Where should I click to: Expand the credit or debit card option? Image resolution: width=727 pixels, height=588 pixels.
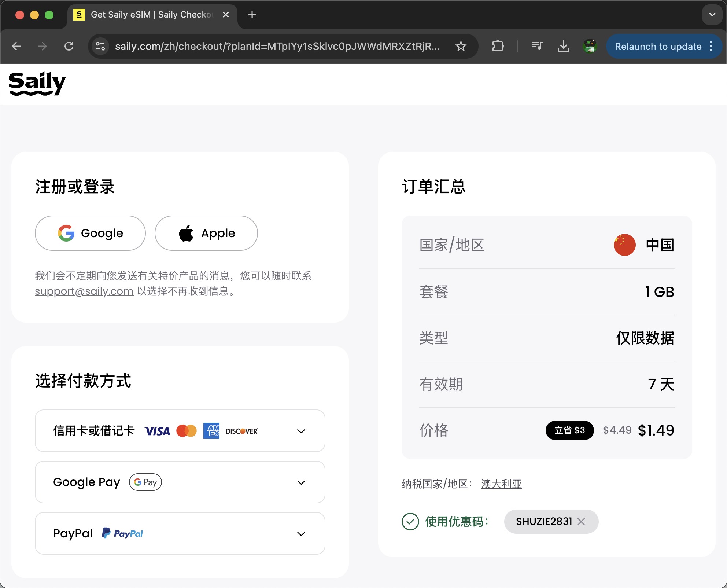[180, 431]
